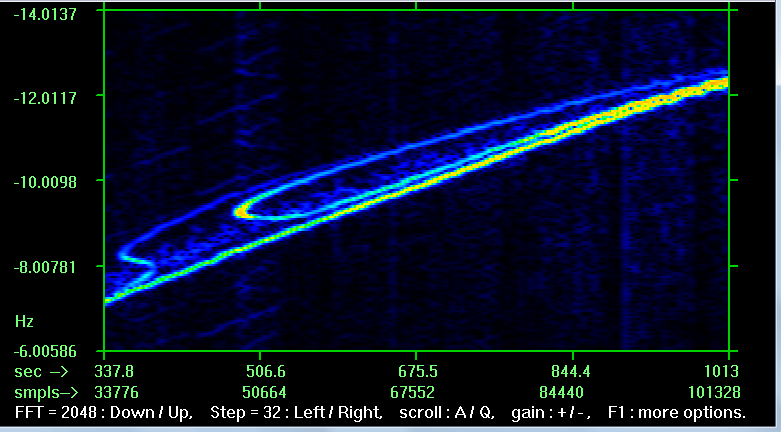This screenshot has height=432, width=781.
Task: Click the 1013 seconds axis value
Action: pyautogui.click(x=719, y=372)
